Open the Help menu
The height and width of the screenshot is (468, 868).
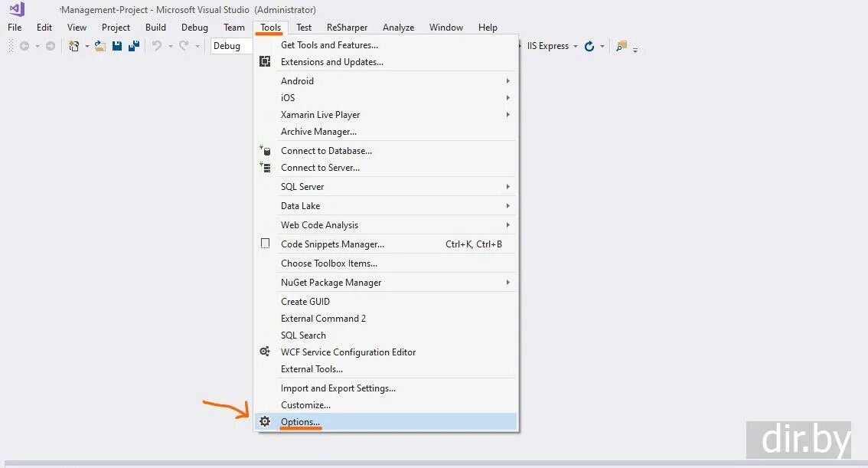click(488, 27)
